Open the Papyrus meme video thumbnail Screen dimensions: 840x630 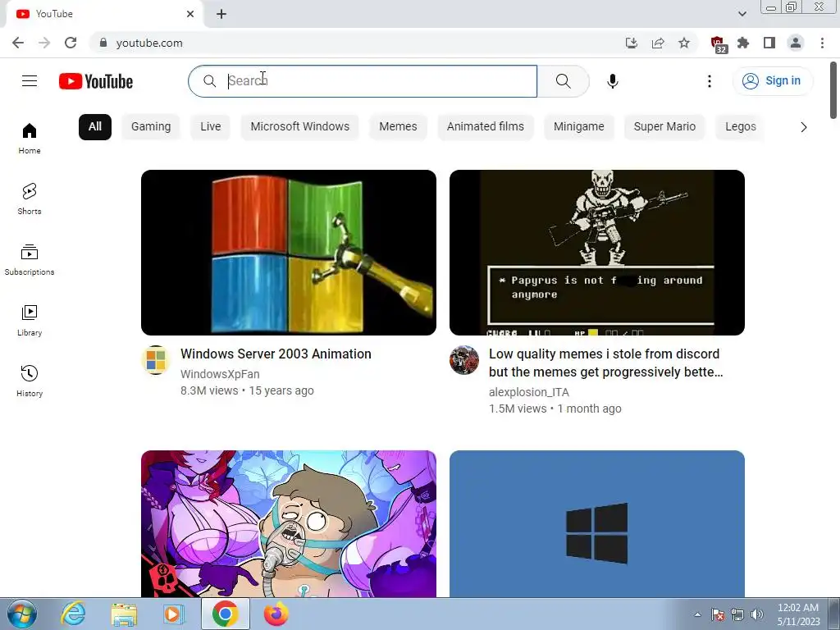[x=597, y=253]
